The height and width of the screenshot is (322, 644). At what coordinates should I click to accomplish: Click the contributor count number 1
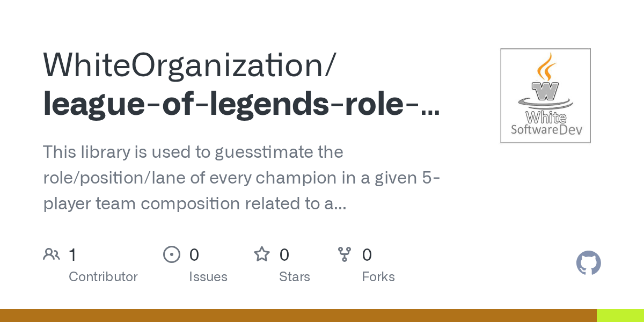72,254
